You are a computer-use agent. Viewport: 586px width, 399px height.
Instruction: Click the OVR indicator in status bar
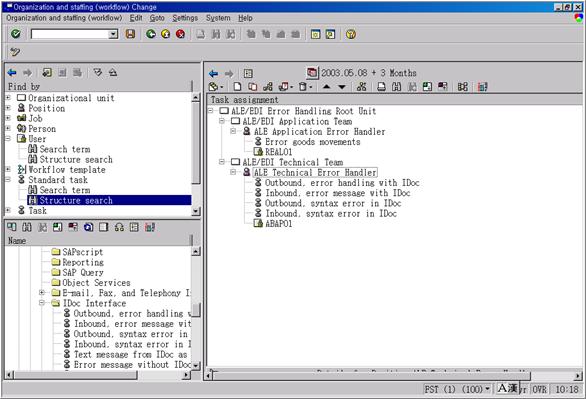540,389
